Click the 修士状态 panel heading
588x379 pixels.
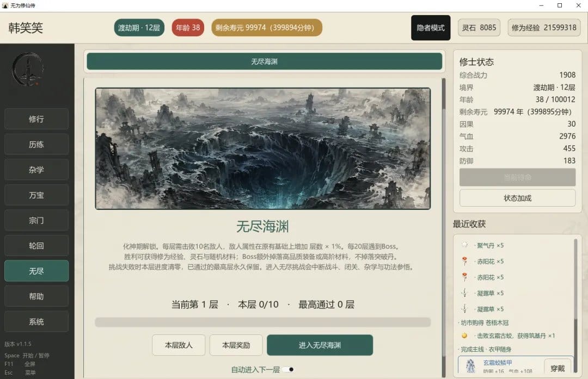coord(476,62)
